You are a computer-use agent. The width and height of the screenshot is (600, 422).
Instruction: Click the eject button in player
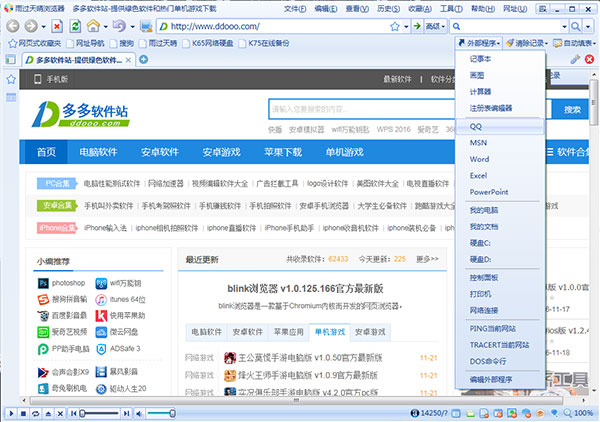(x=48, y=413)
